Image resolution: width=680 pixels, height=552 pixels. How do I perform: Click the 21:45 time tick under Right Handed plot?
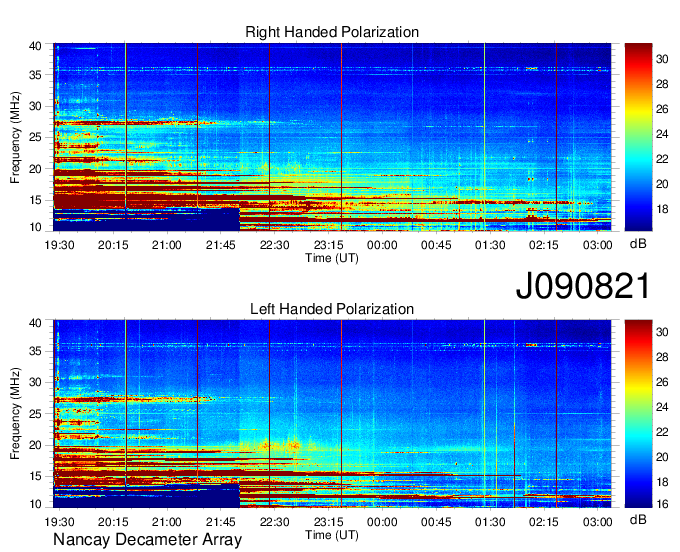pos(220,245)
